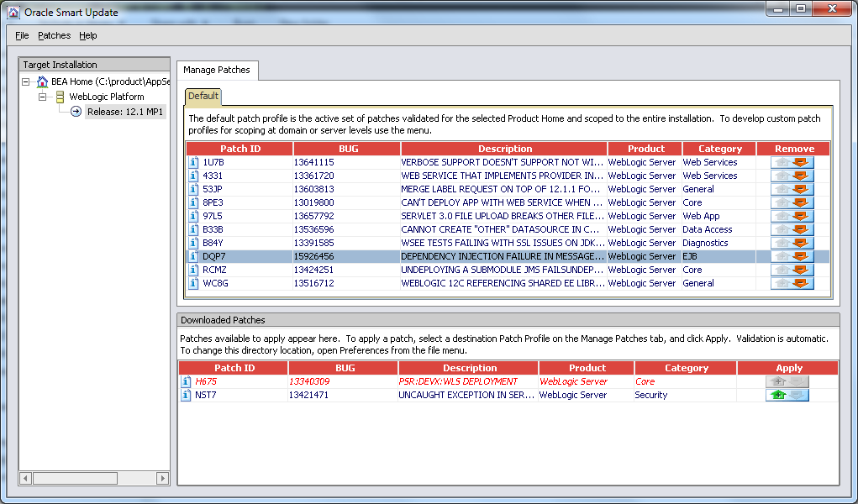Viewport: 858px width, 504px height.
Task: Sort by the Category column header
Action: click(x=719, y=149)
